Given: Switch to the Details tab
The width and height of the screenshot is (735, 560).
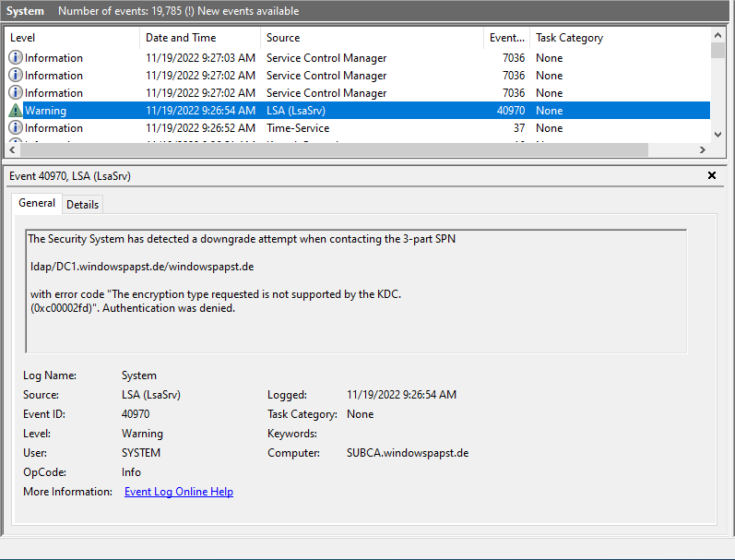Looking at the screenshot, I should (82, 205).
